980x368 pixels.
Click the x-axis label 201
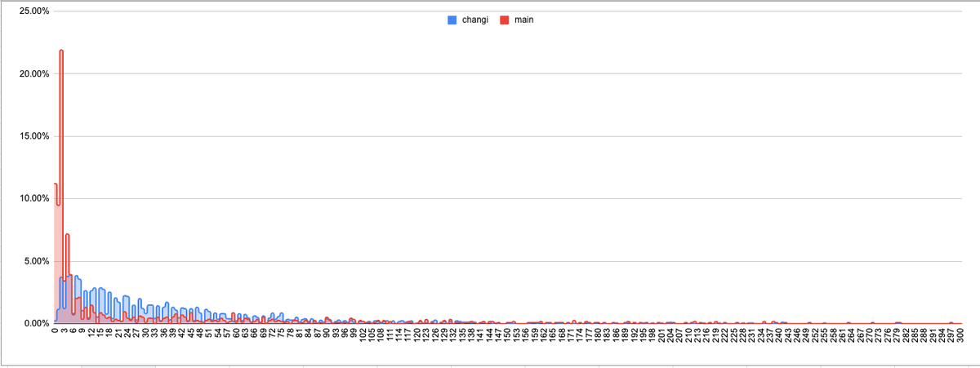(x=661, y=335)
